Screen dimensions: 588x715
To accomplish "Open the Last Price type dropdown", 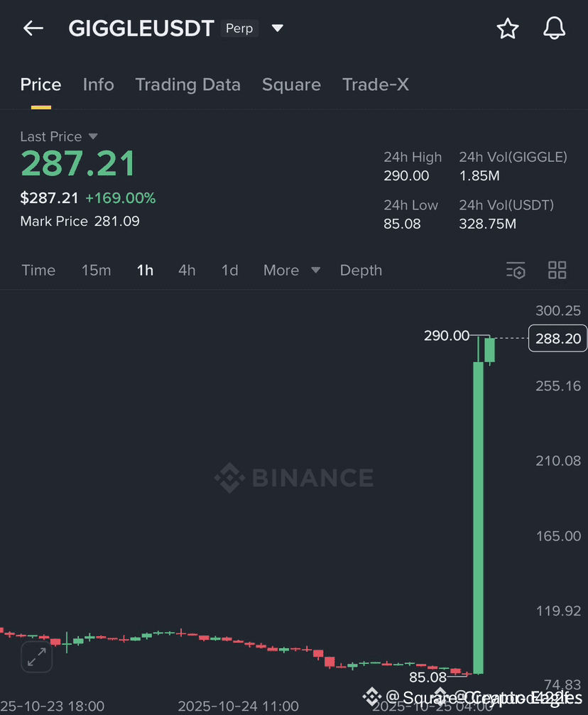I will (x=93, y=136).
